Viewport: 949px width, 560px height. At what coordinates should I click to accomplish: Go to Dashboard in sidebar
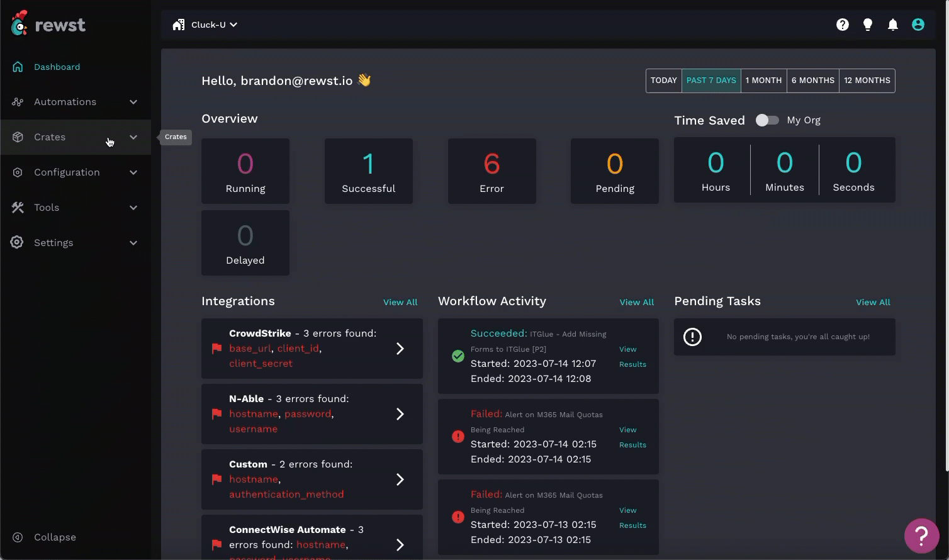pyautogui.click(x=57, y=67)
